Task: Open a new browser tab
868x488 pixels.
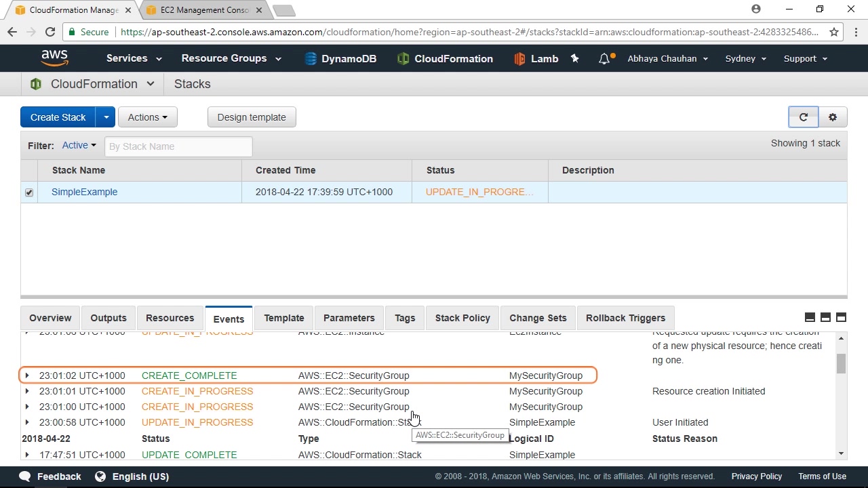Action: click(284, 10)
